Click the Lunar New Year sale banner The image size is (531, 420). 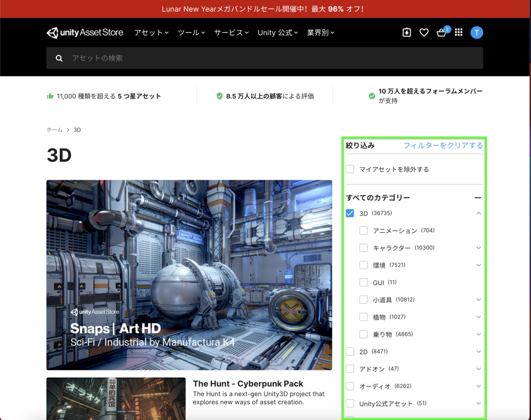tap(265, 9)
